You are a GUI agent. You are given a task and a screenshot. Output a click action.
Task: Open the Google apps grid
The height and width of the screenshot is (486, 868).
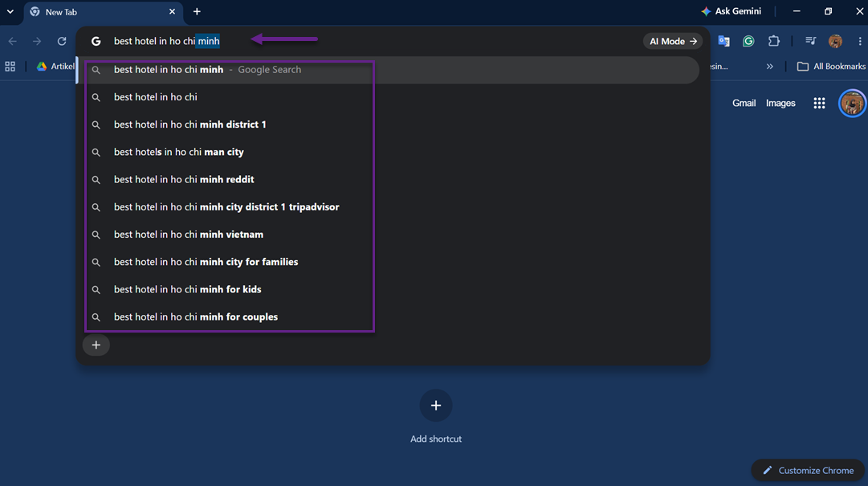tap(819, 103)
